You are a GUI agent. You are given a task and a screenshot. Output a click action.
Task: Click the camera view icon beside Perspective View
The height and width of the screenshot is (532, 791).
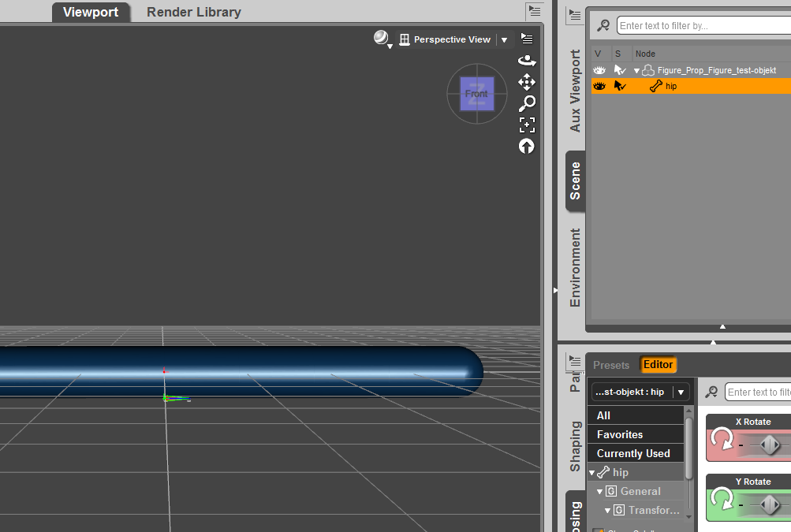[x=404, y=39]
